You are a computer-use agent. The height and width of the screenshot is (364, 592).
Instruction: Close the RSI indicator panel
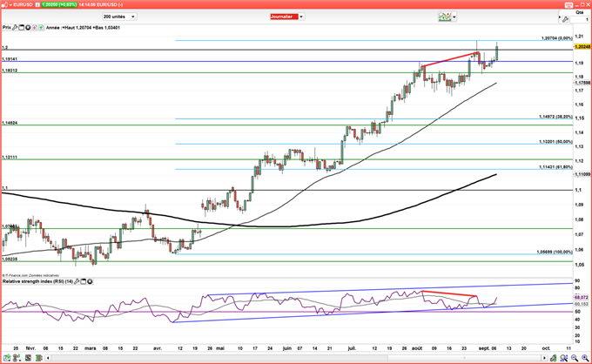coord(90,281)
